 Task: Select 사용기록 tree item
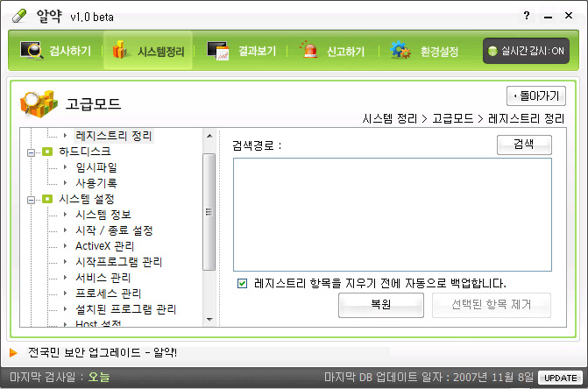coord(96,183)
